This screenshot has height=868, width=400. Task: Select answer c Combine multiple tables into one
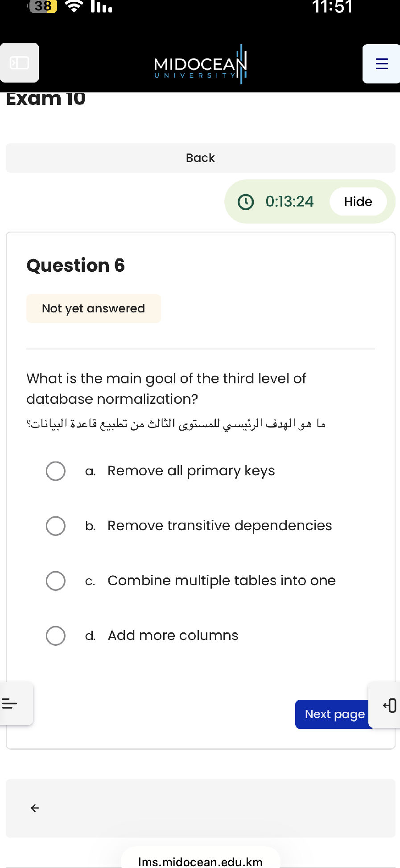(55, 581)
